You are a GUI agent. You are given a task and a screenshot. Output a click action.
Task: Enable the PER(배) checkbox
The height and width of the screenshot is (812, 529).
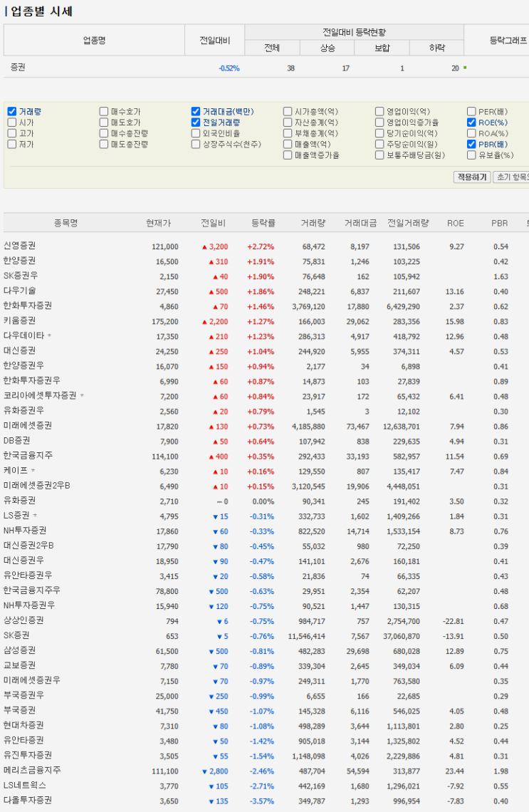pyautogui.click(x=471, y=111)
